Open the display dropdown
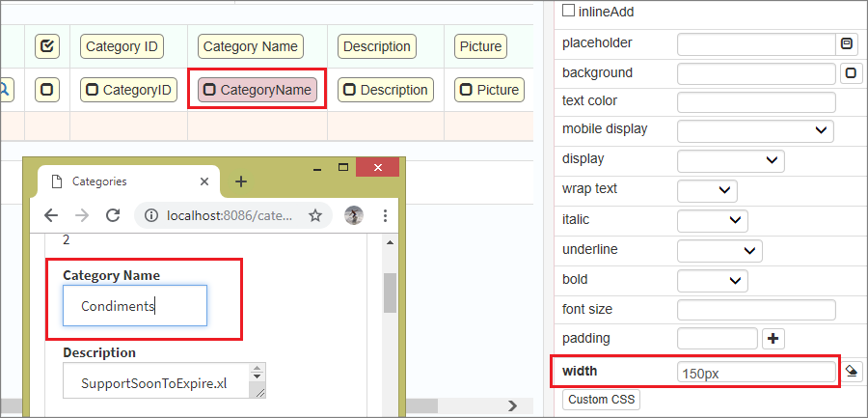Screen dimensions: 868x418 (731, 161)
